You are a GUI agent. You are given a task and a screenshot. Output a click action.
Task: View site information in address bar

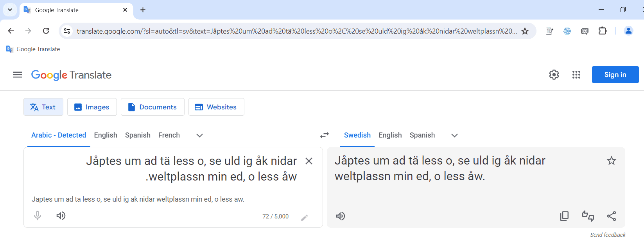(67, 31)
